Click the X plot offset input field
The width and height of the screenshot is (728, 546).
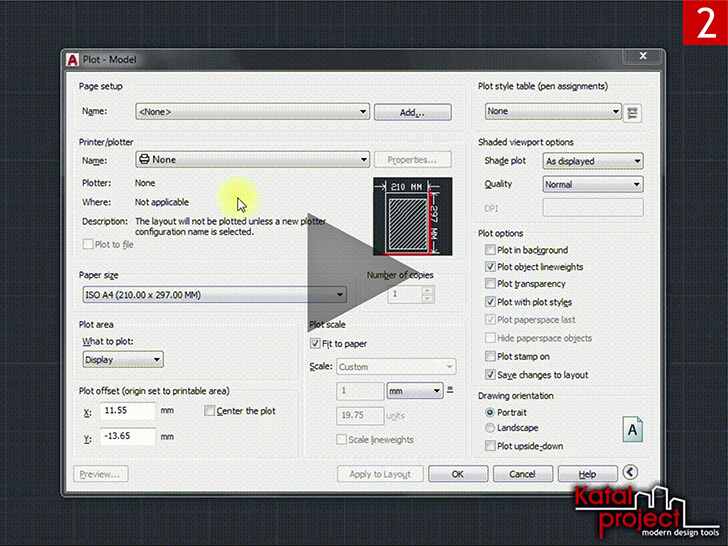tap(128, 411)
